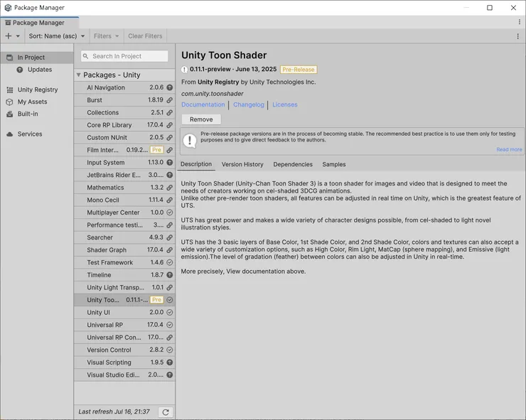Click the search magnifier icon
This screenshot has height=420, width=526.
coord(86,56)
